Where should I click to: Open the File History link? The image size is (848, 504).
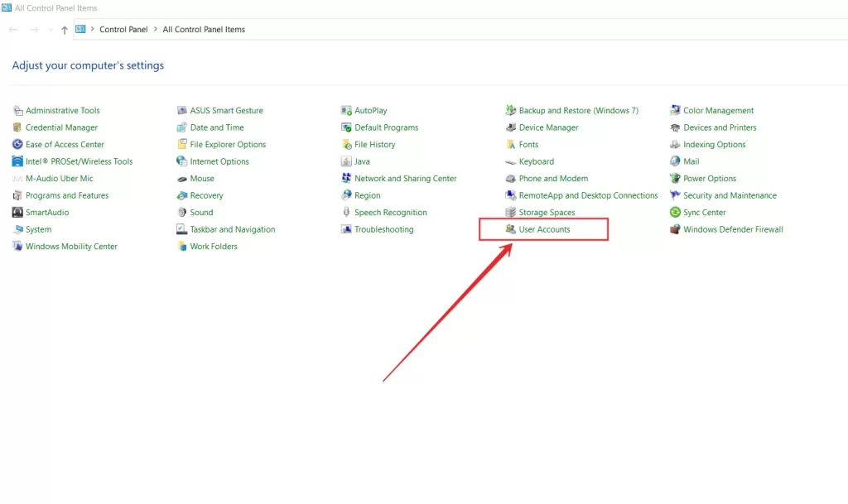(375, 144)
